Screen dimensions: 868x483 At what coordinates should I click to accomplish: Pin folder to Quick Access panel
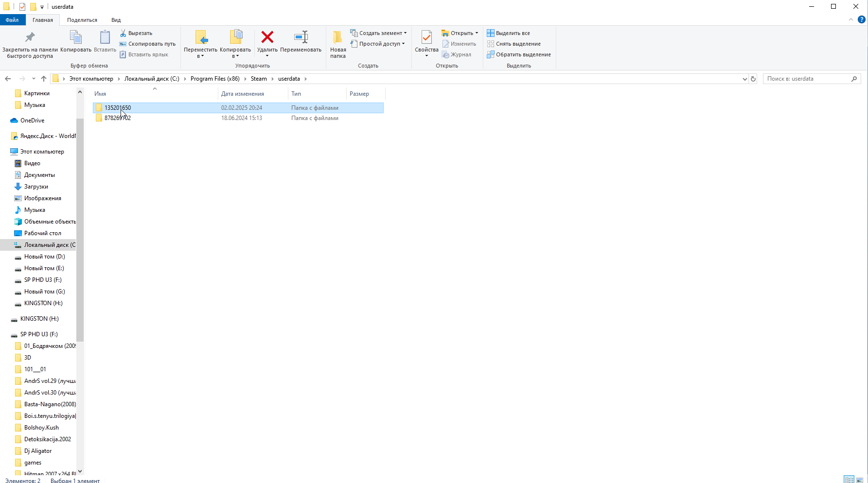[x=30, y=44]
